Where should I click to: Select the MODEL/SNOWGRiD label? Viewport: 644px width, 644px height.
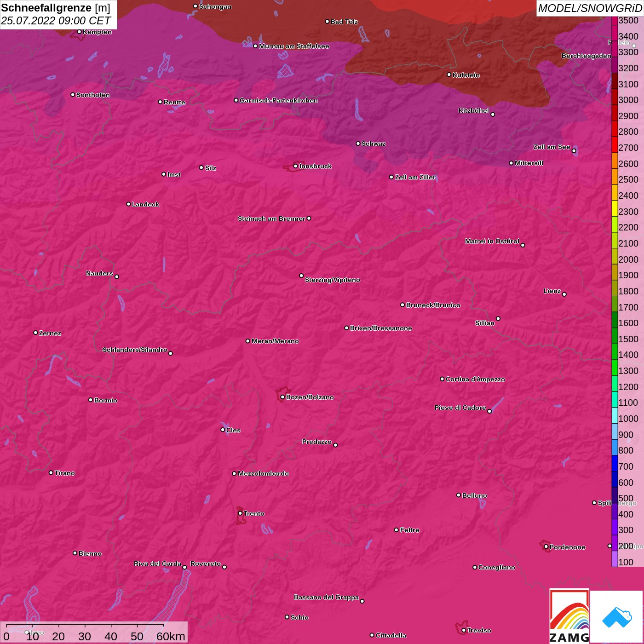(x=590, y=8)
